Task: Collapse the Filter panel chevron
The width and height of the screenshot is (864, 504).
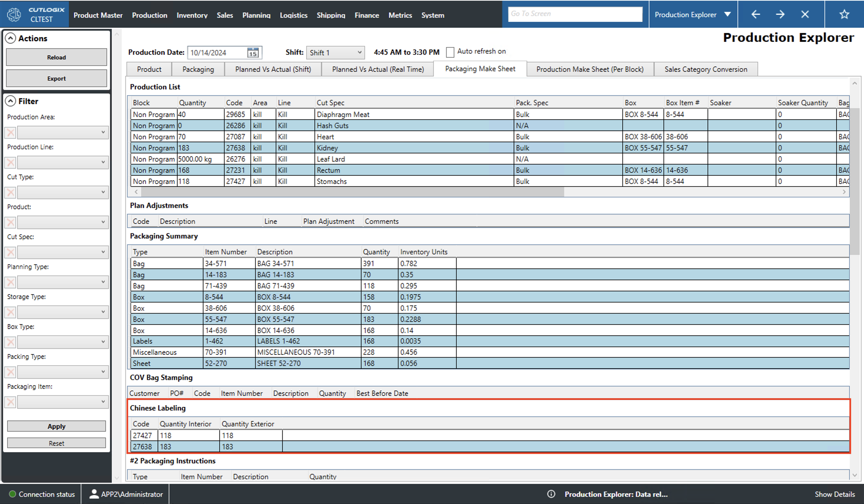Action: pos(11,101)
